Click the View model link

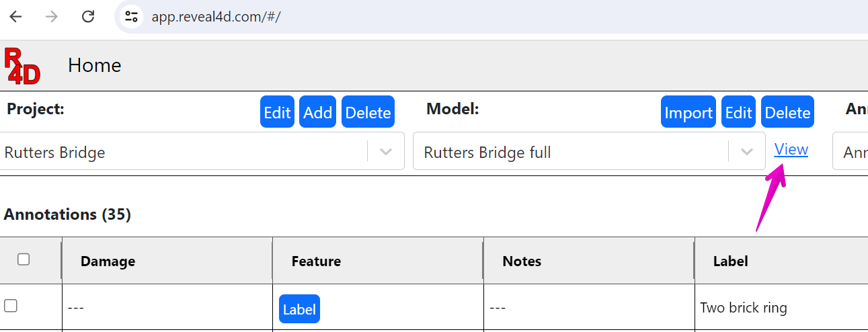tap(791, 150)
